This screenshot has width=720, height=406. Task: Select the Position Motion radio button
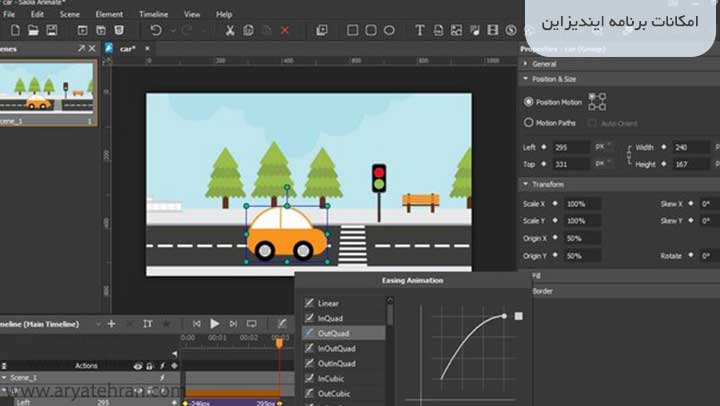click(529, 102)
